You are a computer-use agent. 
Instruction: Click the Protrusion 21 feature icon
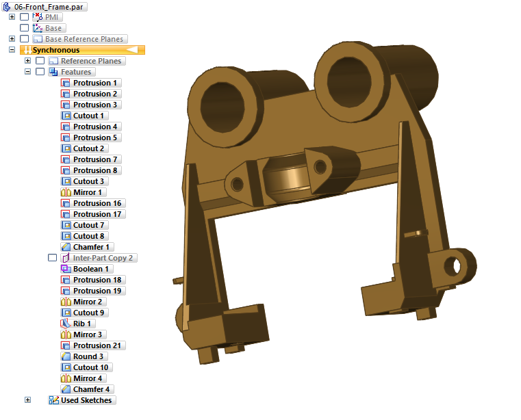66,345
